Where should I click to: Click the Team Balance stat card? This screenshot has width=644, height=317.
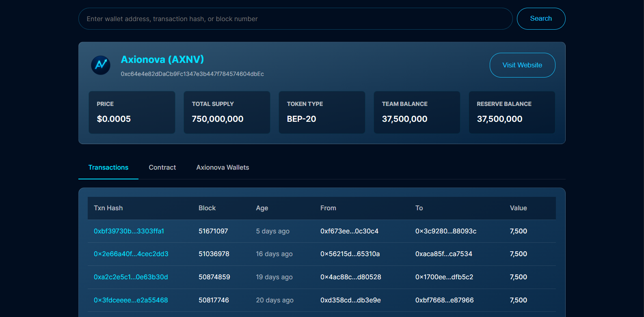[x=417, y=112]
